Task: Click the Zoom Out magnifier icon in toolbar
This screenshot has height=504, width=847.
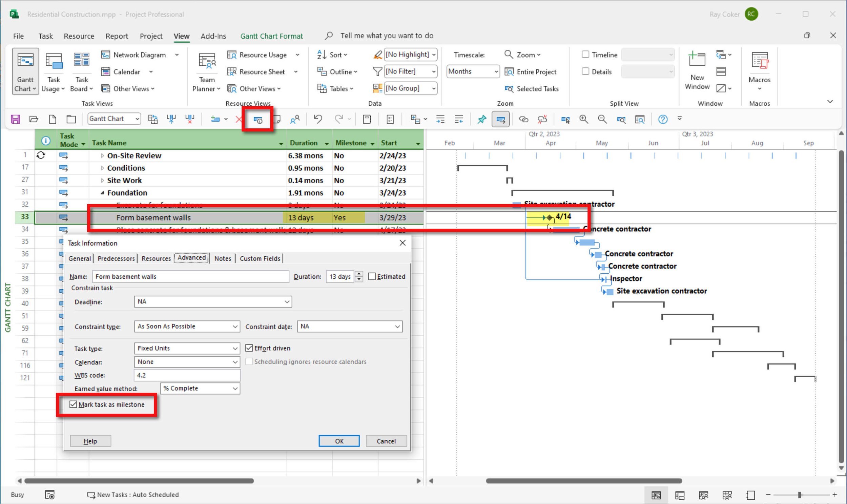Action: point(602,119)
